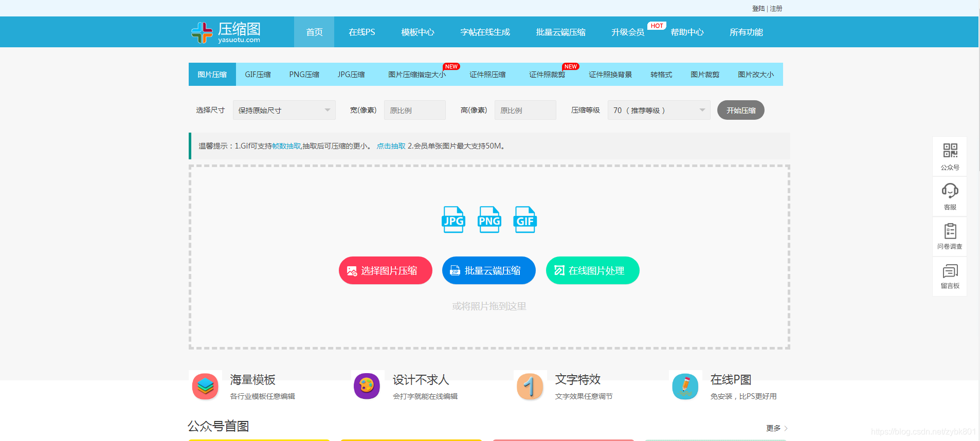980x441 pixels.
Task: Click the 宽(像素) input field
Action: pos(415,110)
